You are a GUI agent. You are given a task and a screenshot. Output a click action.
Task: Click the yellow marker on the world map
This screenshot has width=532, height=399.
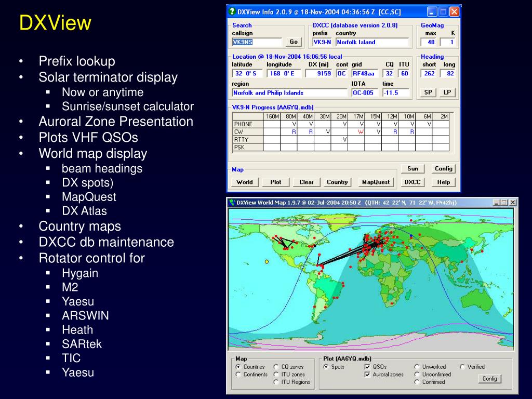[267, 262]
